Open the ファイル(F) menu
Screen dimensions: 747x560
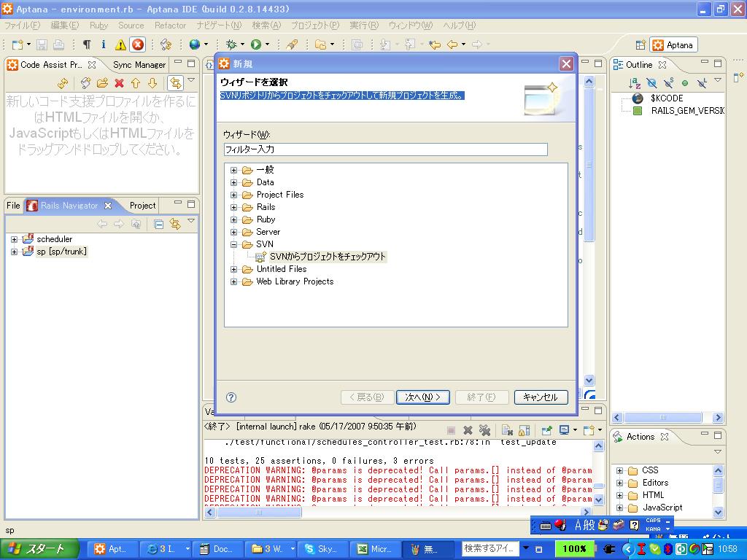coord(22,26)
